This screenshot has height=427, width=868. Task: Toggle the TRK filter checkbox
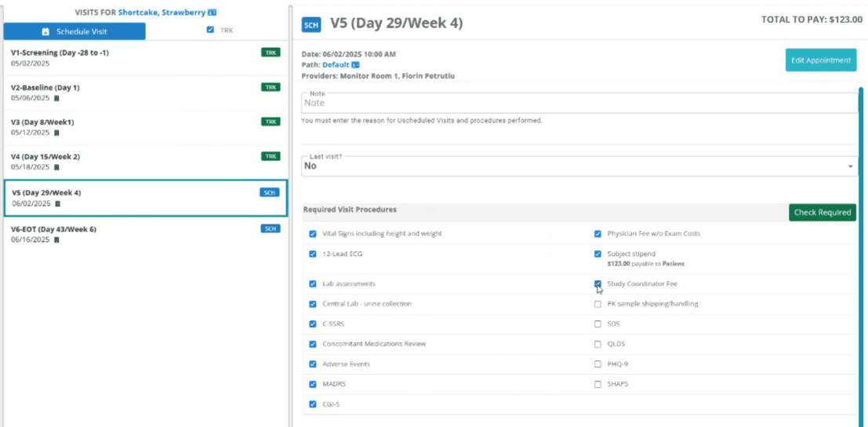click(210, 30)
